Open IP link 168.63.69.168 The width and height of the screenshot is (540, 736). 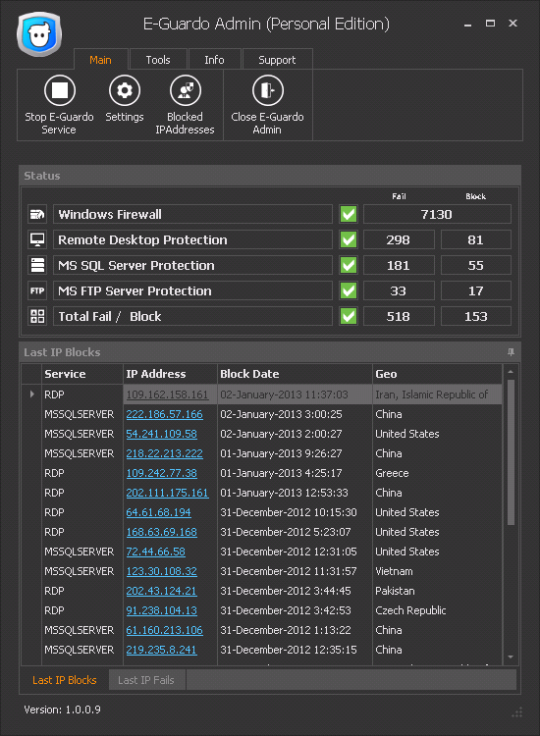(162, 532)
